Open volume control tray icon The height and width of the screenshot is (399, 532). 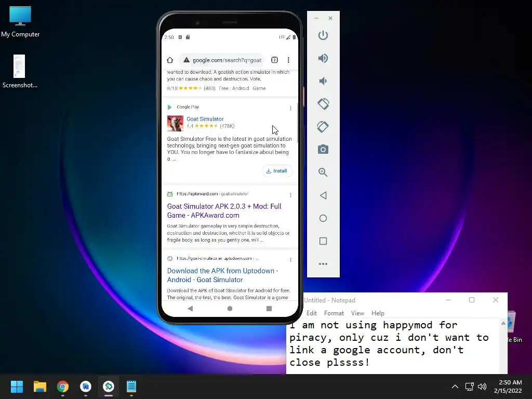click(482, 387)
